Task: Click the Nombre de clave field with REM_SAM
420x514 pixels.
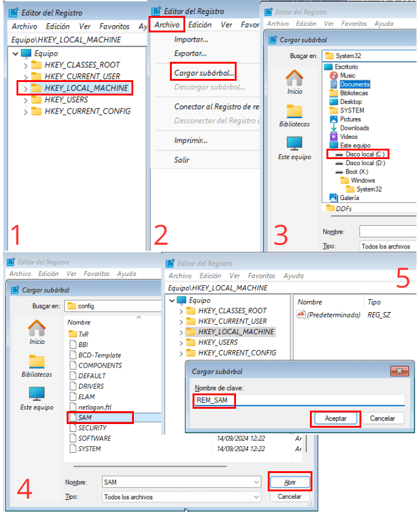Action: pyautogui.click(x=299, y=400)
